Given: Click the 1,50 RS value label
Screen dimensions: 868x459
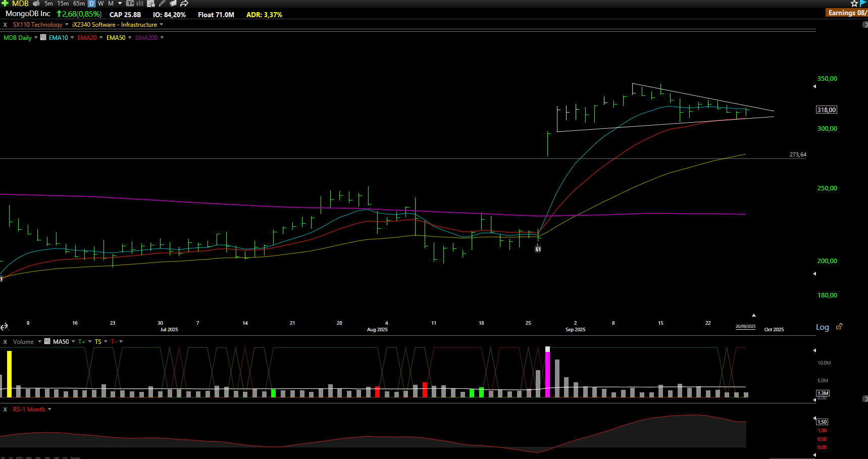Looking at the screenshot, I should click(x=822, y=422).
